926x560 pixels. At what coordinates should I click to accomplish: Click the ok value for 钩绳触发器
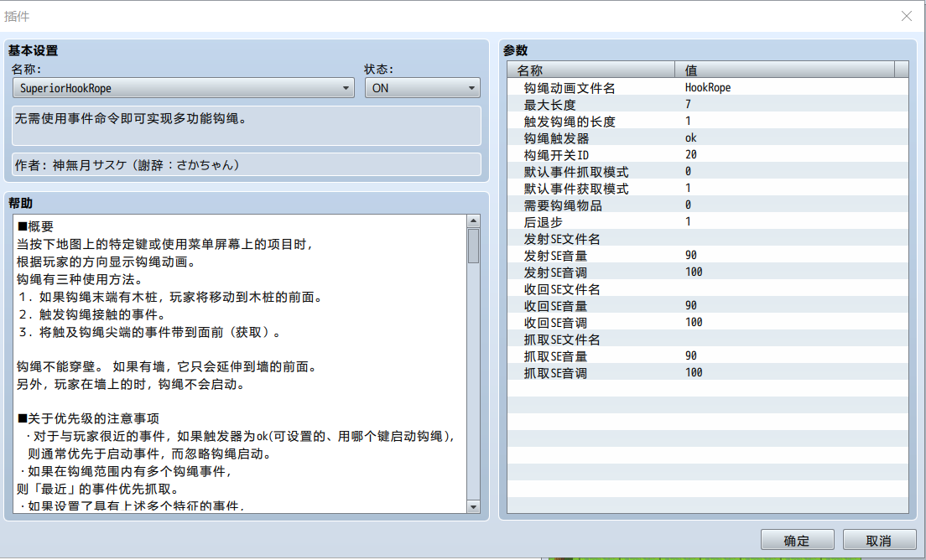[x=691, y=137]
